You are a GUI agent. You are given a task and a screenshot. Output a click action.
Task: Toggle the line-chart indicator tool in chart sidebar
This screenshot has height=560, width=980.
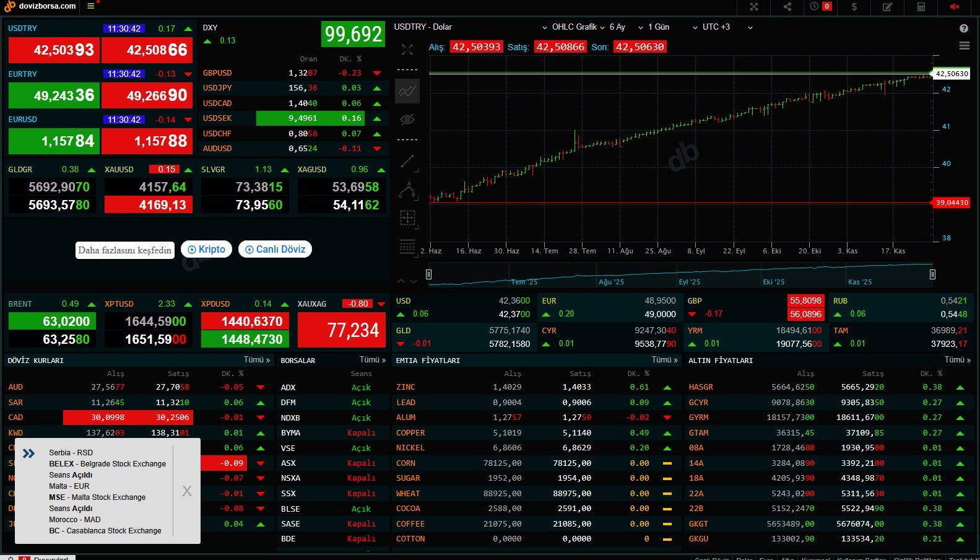click(407, 92)
